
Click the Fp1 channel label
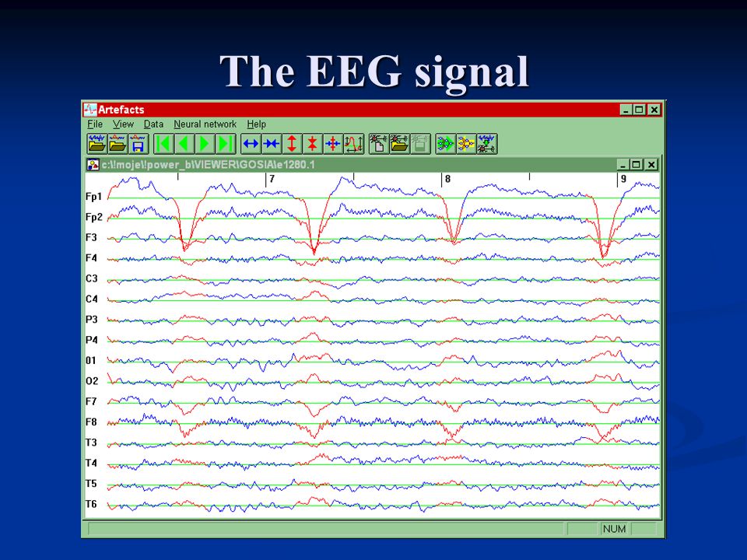(x=94, y=196)
